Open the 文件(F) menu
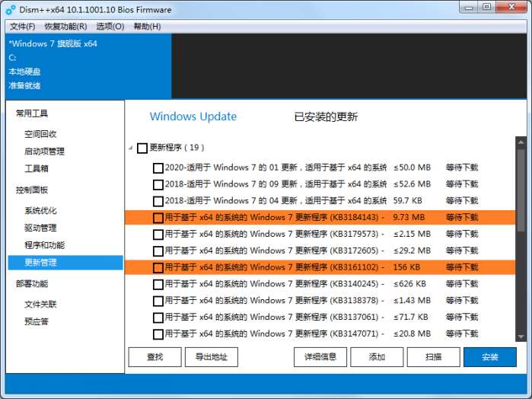Viewport: 532px width, 399px height. pyautogui.click(x=22, y=27)
